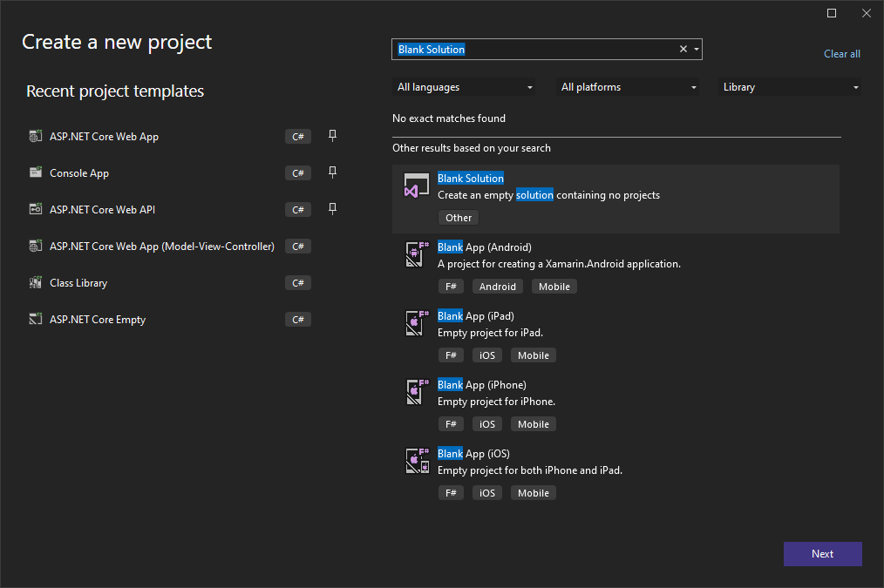The image size is (884, 588).
Task: Click Clear all filters link
Action: point(841,54)
